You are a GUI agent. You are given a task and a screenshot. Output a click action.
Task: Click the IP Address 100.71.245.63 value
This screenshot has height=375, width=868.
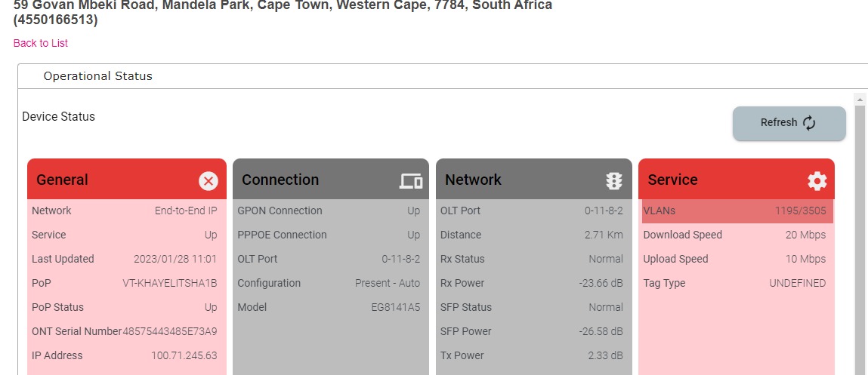(x=184, y=355)
